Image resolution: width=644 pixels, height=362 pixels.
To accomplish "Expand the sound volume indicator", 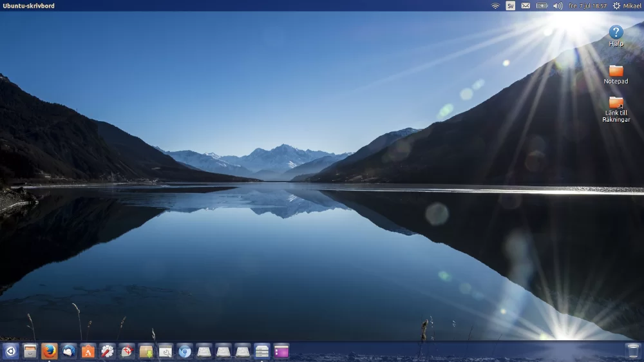I will click(557, 6).
